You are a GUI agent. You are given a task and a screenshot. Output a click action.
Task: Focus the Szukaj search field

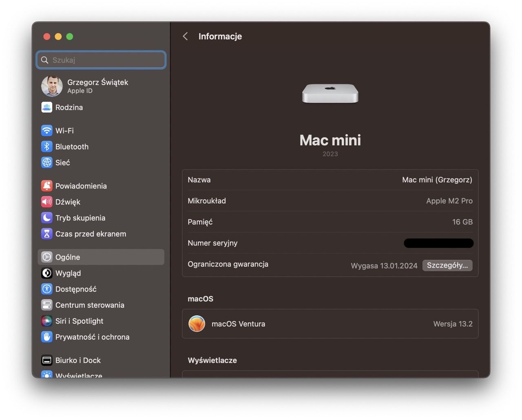(x=101, y=60)
